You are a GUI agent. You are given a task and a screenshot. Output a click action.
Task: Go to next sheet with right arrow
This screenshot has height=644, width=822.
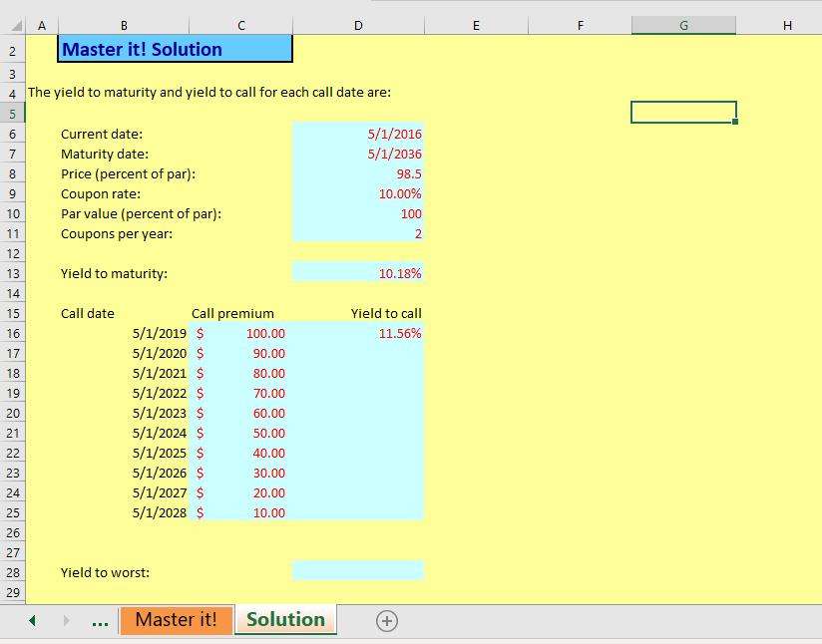click(66, 621)
